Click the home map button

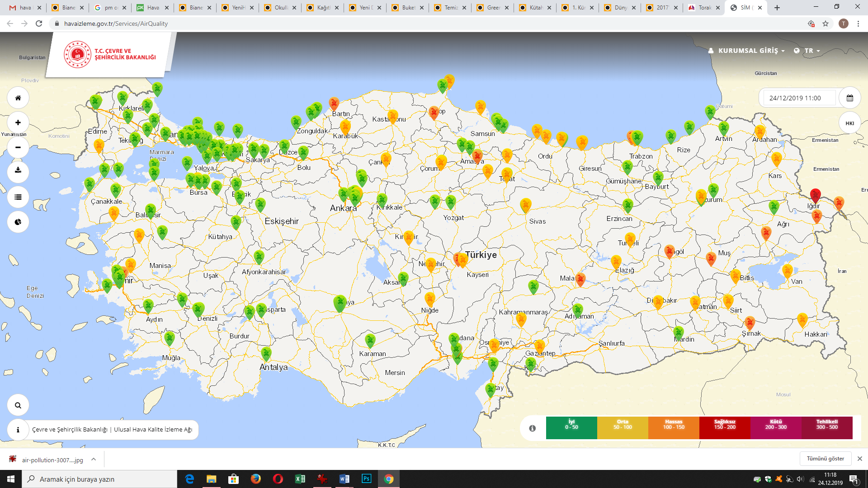(18, 98)
